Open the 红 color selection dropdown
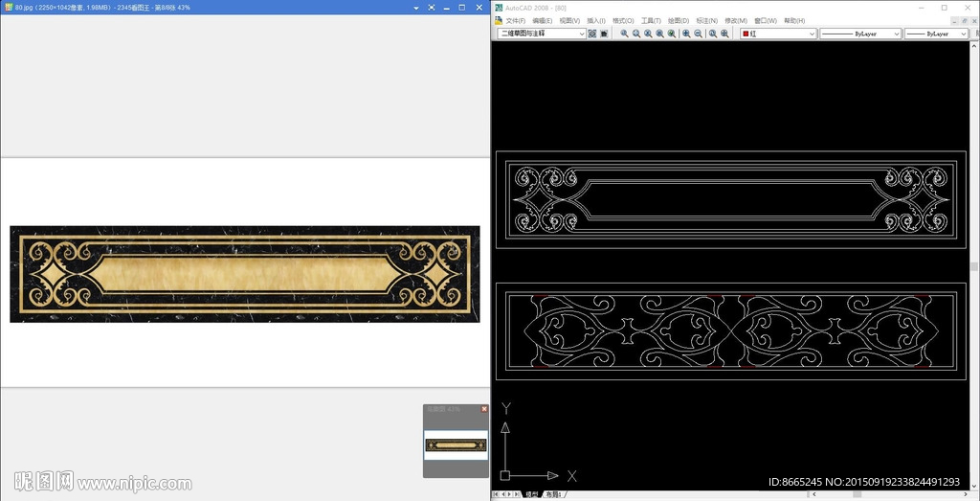This screenshot has width=980, height=501. (x=812, y=34)
